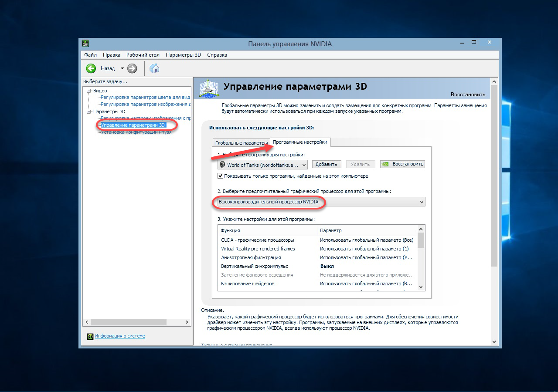Open the Файл menu
The width and height of the screenshot is (558, 392).
point(91,55)
